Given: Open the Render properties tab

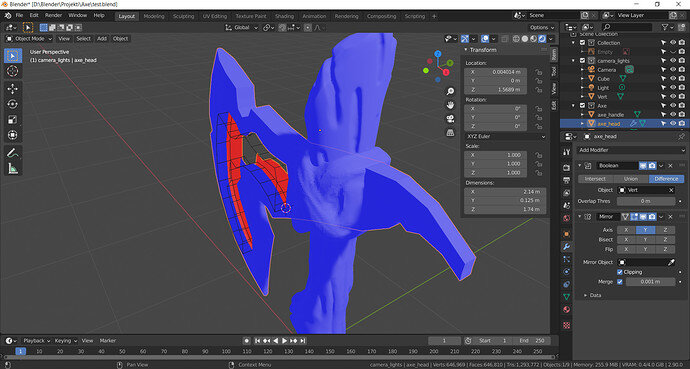Looking at the screenshot, I should [567, 168].
